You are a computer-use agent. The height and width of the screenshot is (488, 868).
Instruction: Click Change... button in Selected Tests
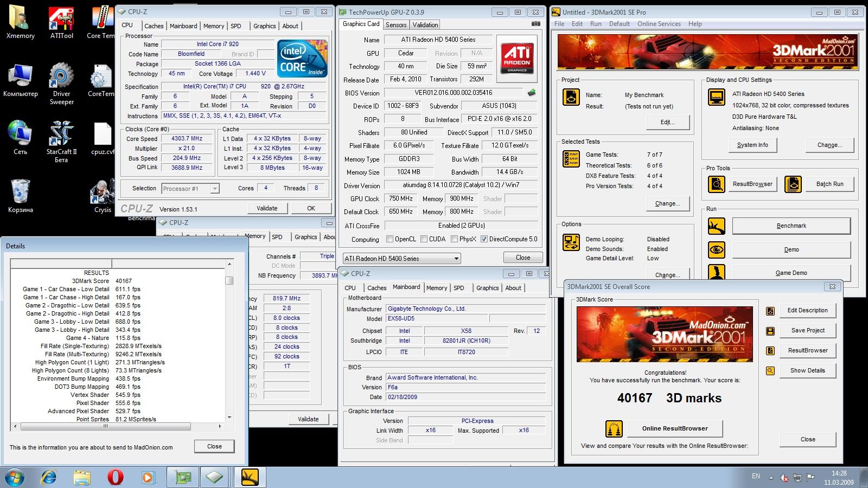point(667,204)
